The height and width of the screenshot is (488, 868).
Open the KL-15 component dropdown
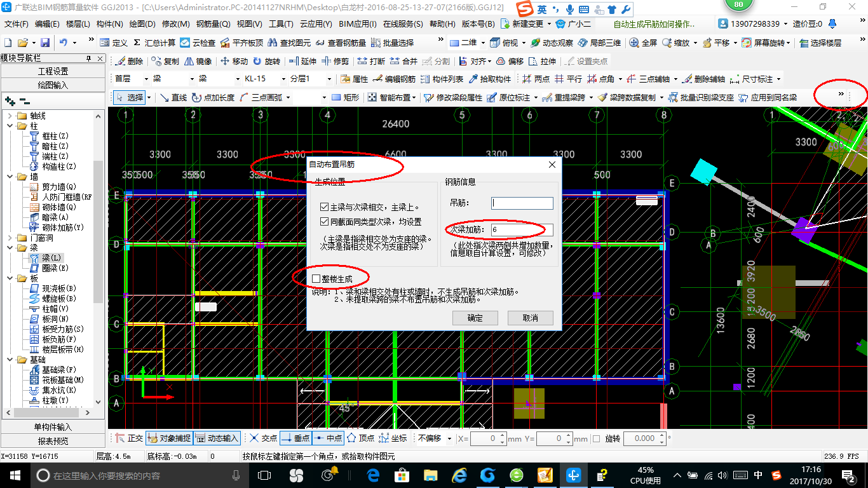(x=283, y=79)
